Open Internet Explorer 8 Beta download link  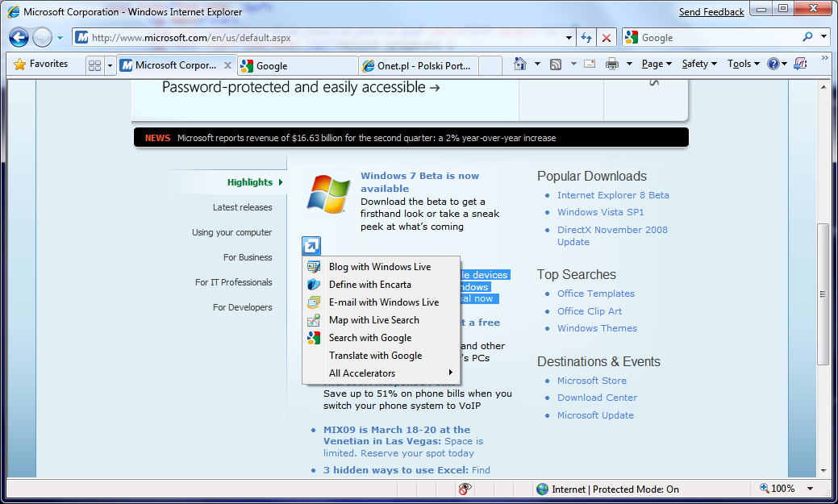pyautogui.click(x=613, y=195)
